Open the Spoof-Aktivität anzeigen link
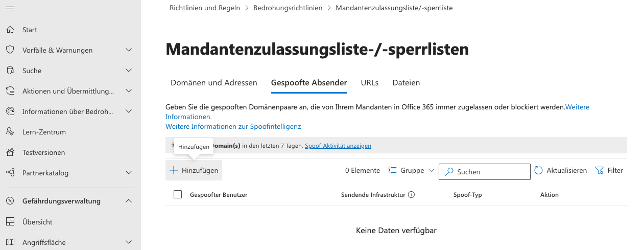The height and width of the screenshot is (250, 644). (x=338, y=146)
